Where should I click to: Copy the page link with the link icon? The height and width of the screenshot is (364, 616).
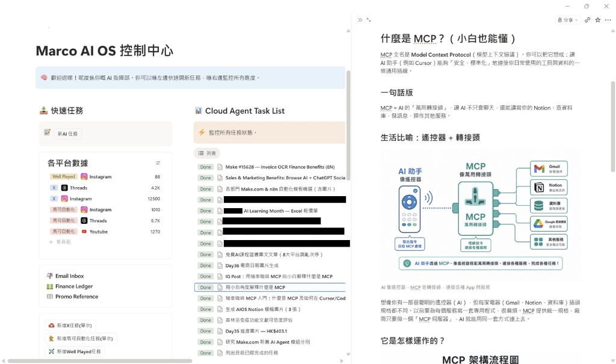587,20
